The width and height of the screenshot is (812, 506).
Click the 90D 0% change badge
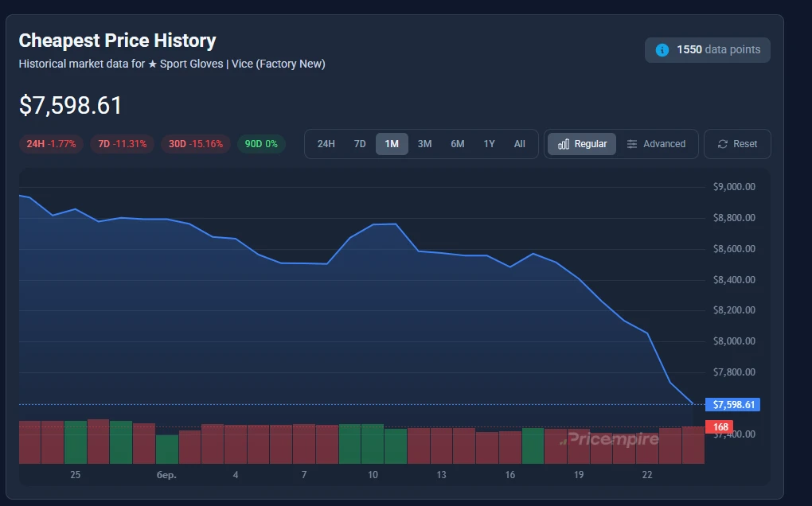tap(261, 144)
